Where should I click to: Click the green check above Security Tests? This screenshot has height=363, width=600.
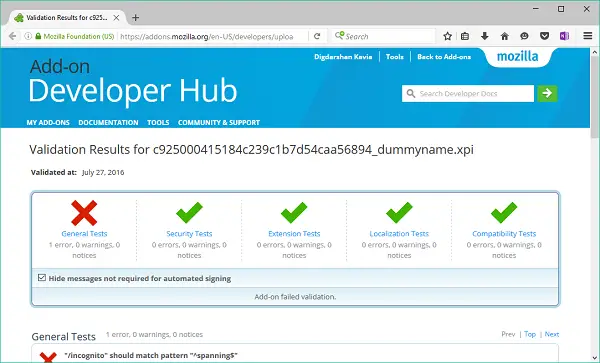pos(189,212)
